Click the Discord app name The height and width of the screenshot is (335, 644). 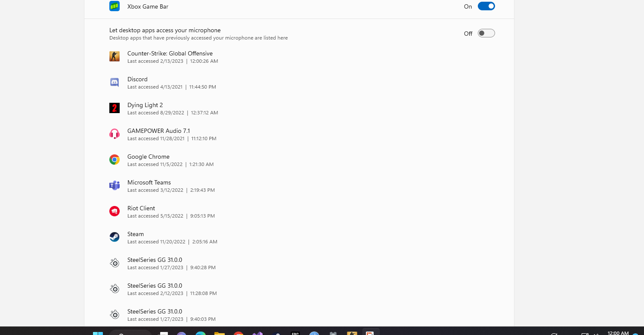pos(137,79)
